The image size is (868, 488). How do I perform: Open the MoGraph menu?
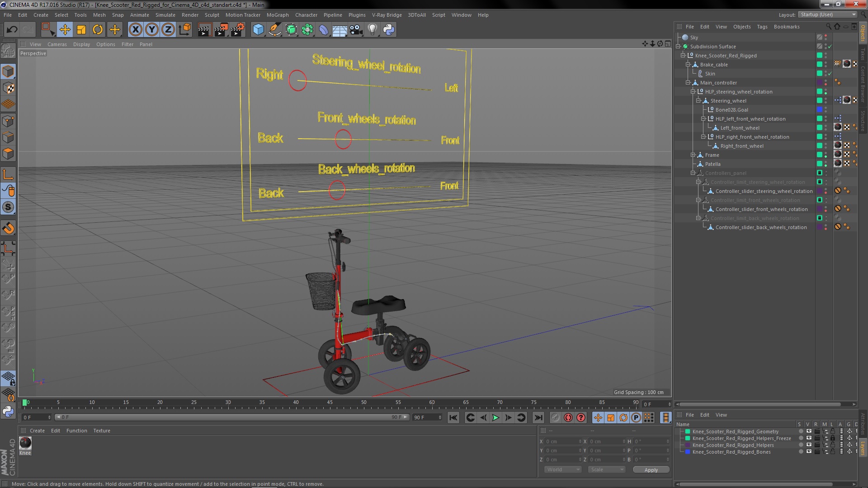278,15
